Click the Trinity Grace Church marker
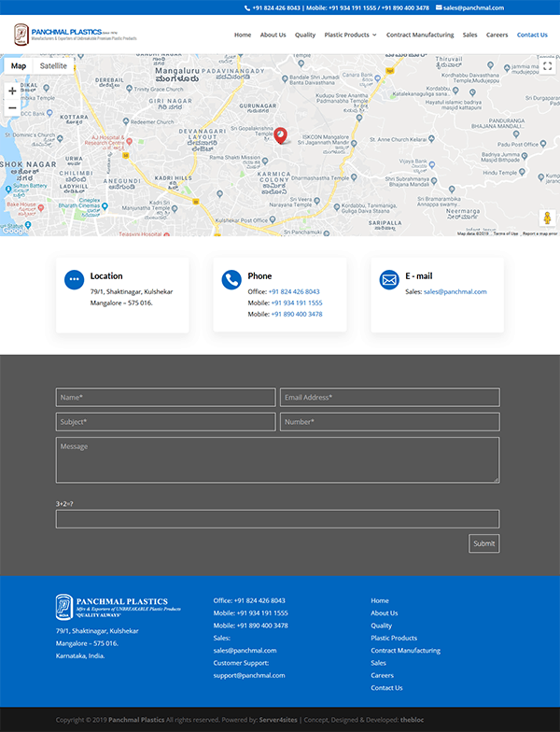The image size is (560, 732). point(129,88)
